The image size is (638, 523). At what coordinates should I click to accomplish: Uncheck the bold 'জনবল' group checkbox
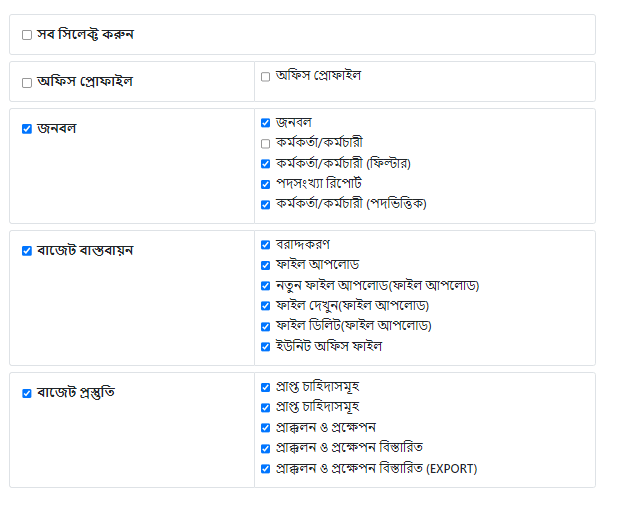click(27, 129)
